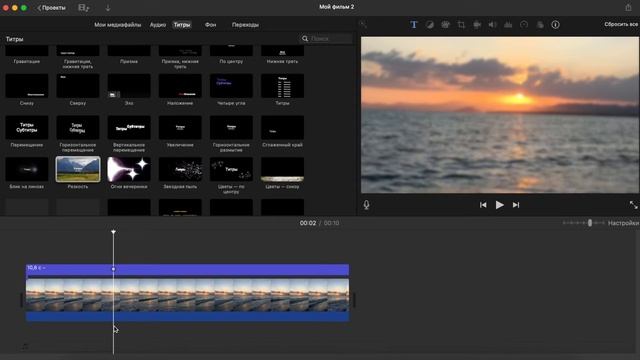Click the Мой фильм 2 window title
The height and width of the screenshot is (360, 640).
click(336, 7)
